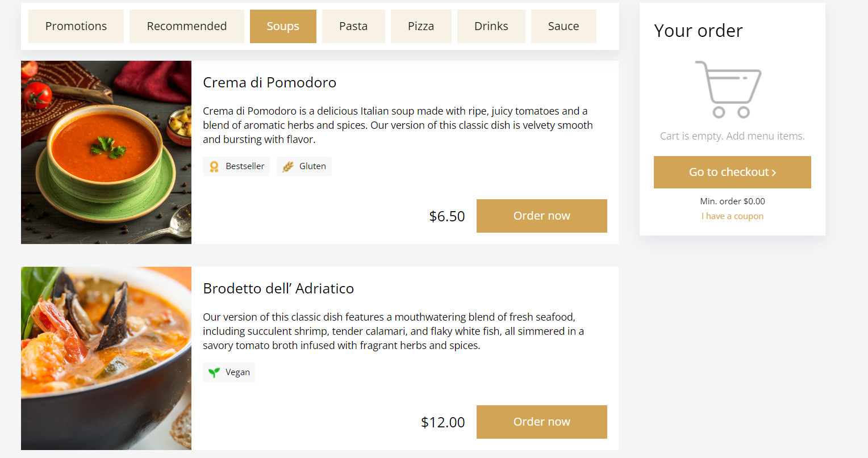Open the Sauce category tab

[564, 26]
